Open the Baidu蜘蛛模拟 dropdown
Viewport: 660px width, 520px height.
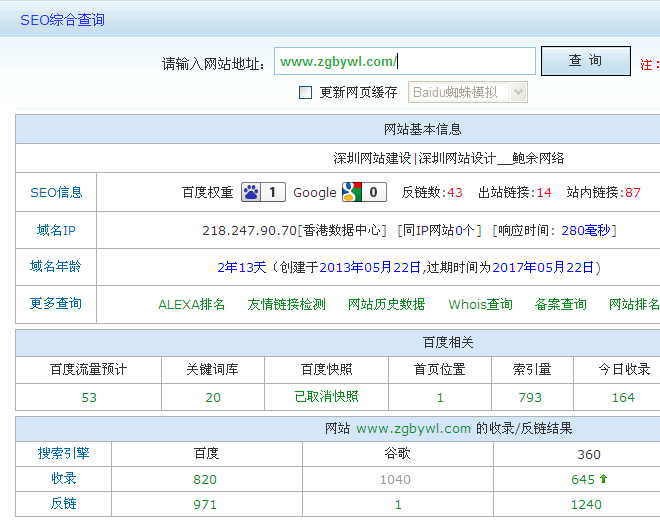point(468,92)
